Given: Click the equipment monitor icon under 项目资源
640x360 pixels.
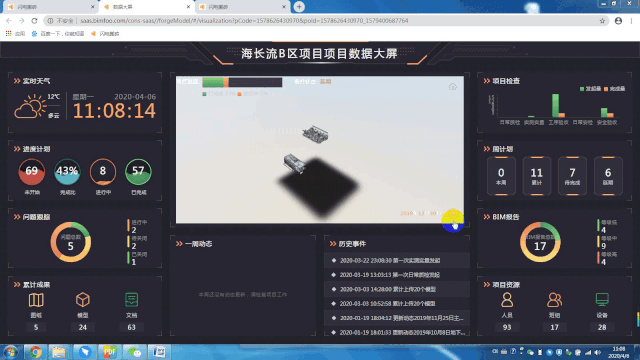Looking at the screenshot, I should (602, 300).
